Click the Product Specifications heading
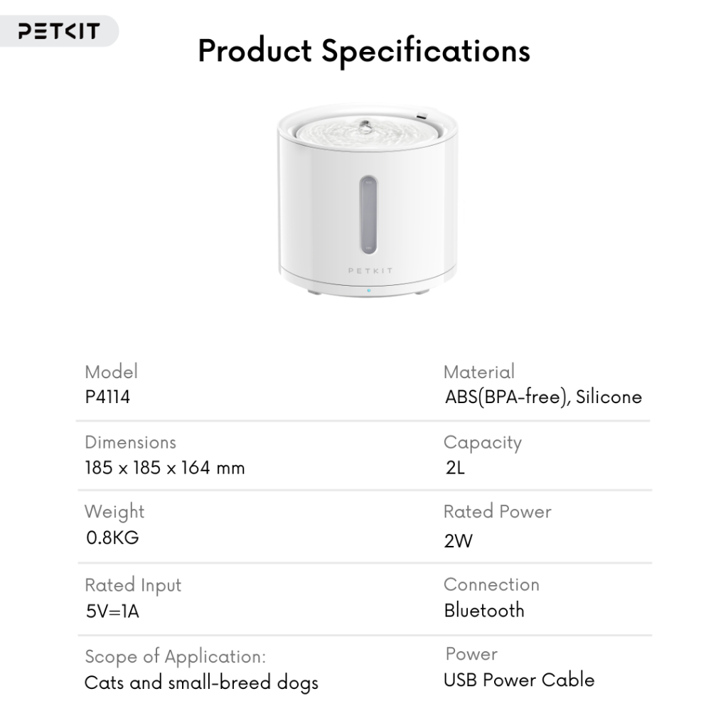The image size is (728, 728). click(364, 51)
